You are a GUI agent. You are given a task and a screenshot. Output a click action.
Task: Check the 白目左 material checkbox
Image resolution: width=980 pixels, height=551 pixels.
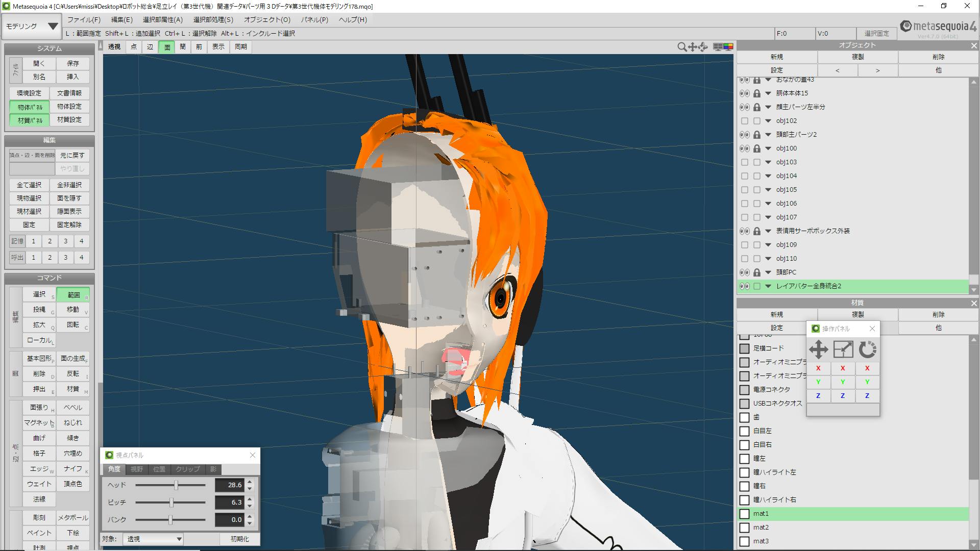[x=744, y=431]
